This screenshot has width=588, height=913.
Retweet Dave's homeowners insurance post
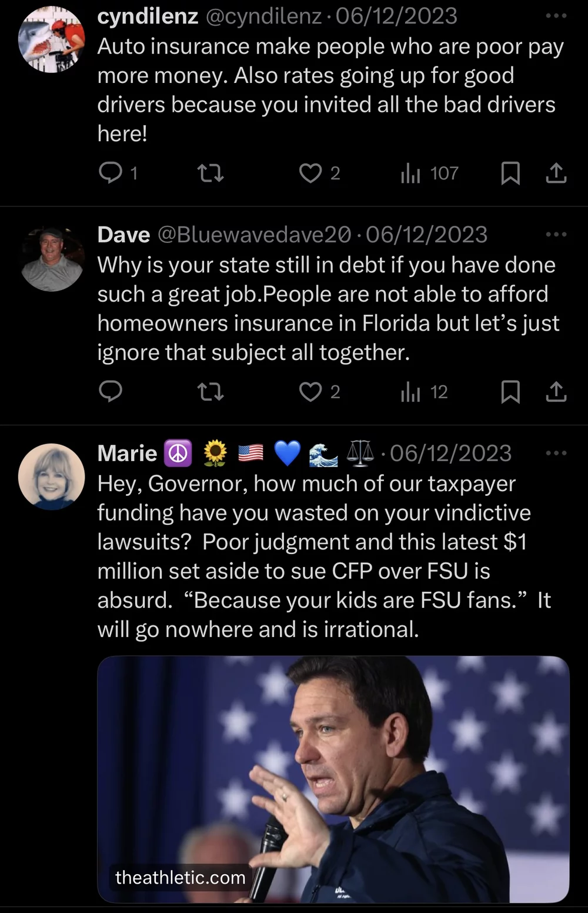tap(211, 392)
